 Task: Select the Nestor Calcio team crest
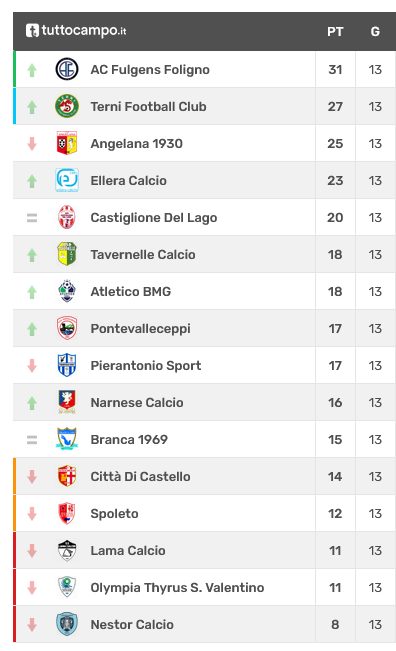point(67,624)
